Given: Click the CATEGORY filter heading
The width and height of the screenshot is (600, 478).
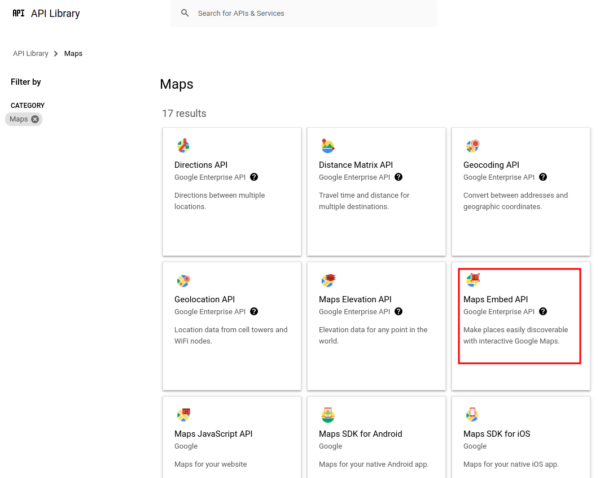Looking at the screenshot, I should click(x=28, y=106).
